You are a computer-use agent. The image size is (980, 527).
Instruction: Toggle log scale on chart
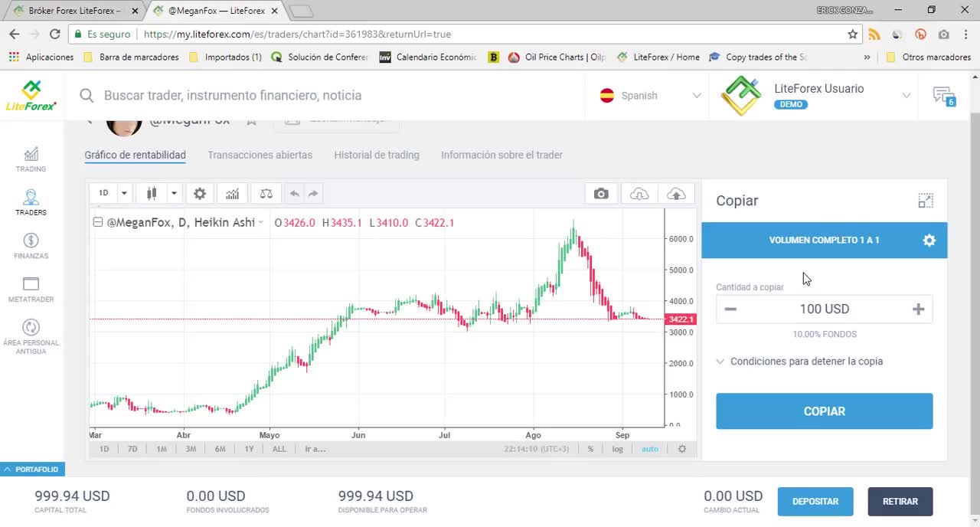click(x=617, y=449)
